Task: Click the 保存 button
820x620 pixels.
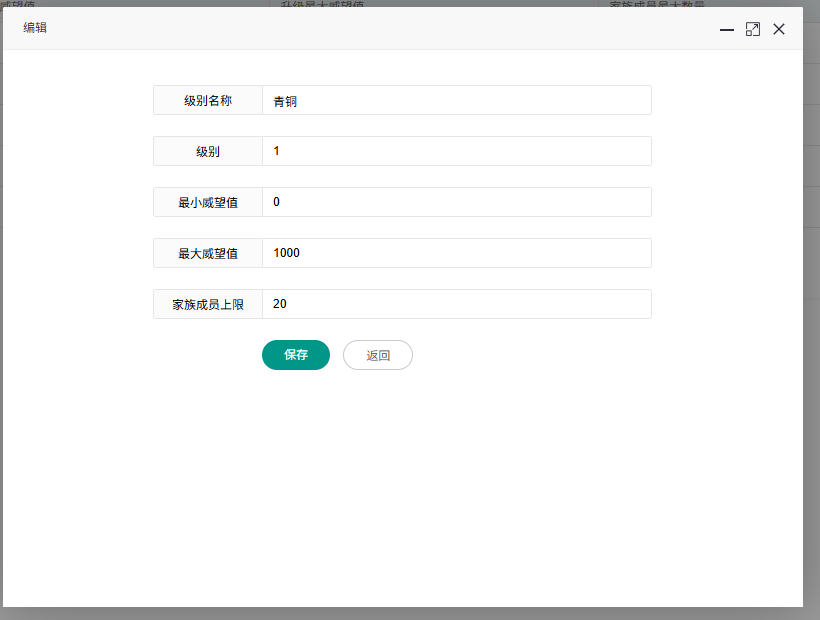Action: [x=296, y=355]
